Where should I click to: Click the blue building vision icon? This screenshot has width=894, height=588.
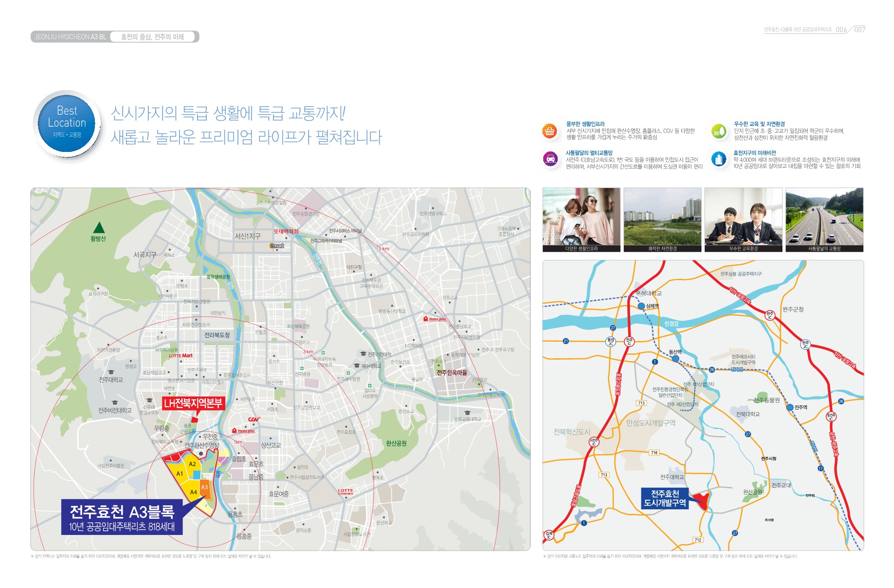(x=719, y=159)
